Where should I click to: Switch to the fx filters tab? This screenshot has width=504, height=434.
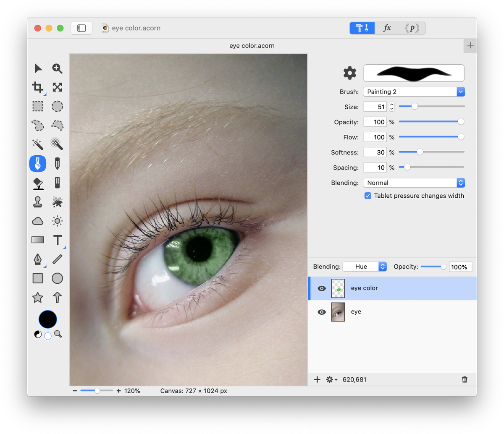click(x=387, y=28)
